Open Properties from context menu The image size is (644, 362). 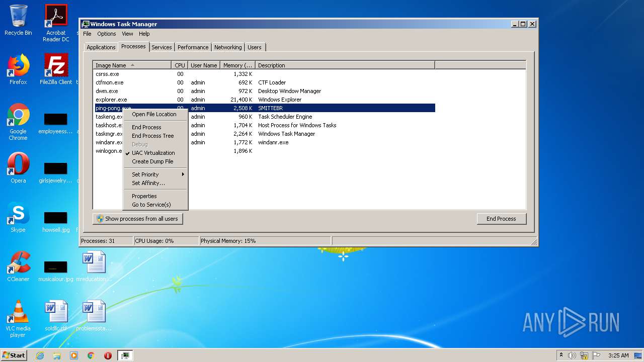point(155,196)
